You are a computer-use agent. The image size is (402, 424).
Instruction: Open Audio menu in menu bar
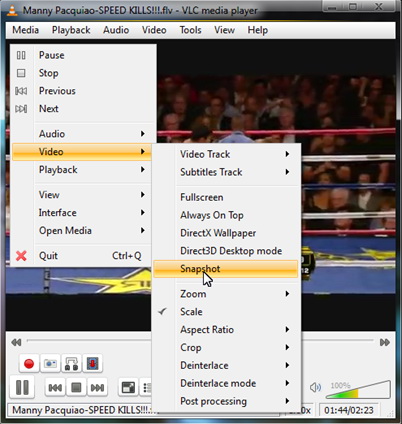(x=116, y=30)
